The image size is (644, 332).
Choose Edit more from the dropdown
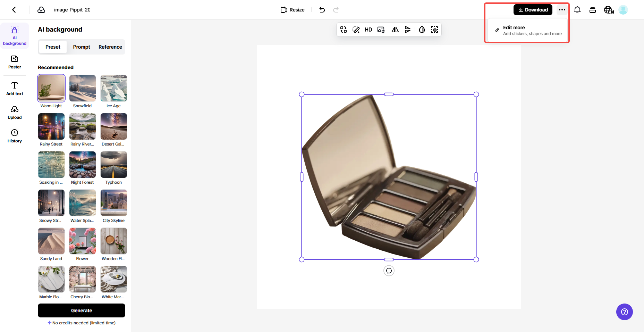527,30
